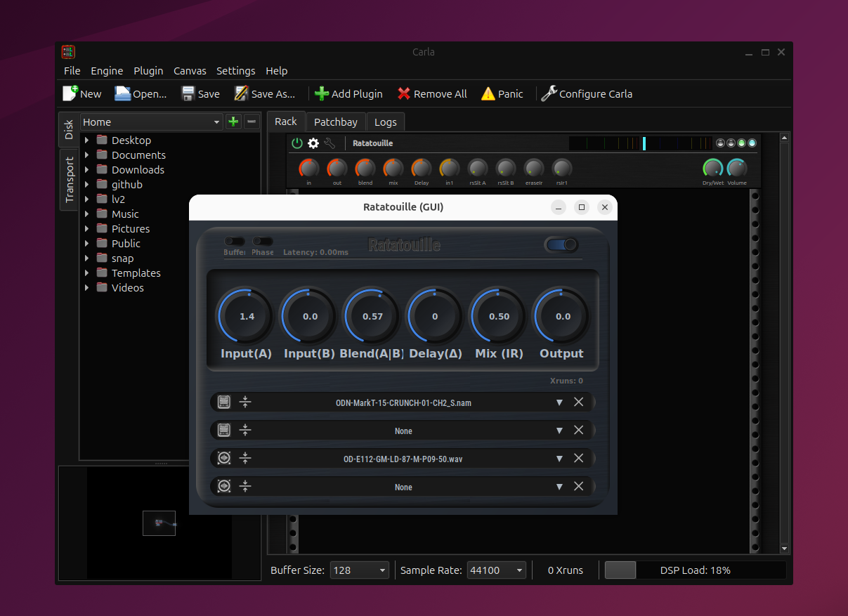Click Configure Carla button

click(x=587, y=94)
